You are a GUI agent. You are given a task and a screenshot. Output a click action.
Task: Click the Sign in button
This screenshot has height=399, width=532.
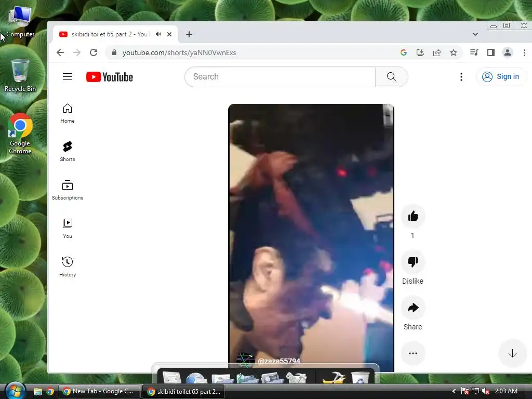click(x=501, y=77)
